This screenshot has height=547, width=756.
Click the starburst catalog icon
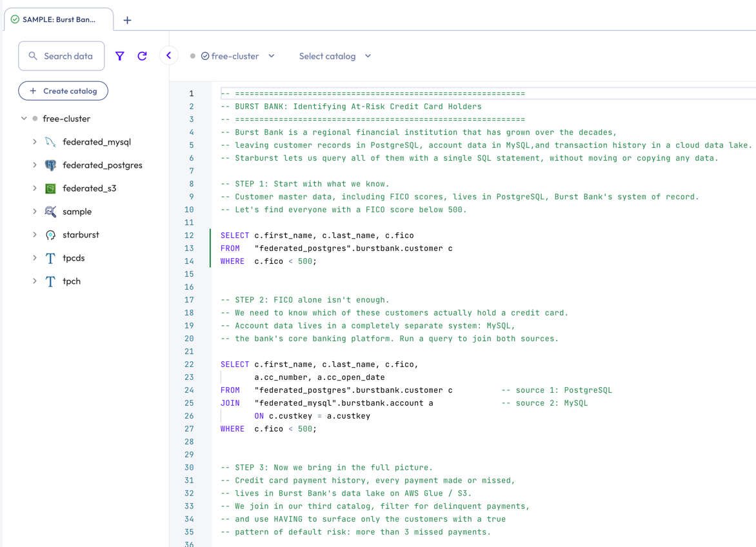tap(50, 235)
